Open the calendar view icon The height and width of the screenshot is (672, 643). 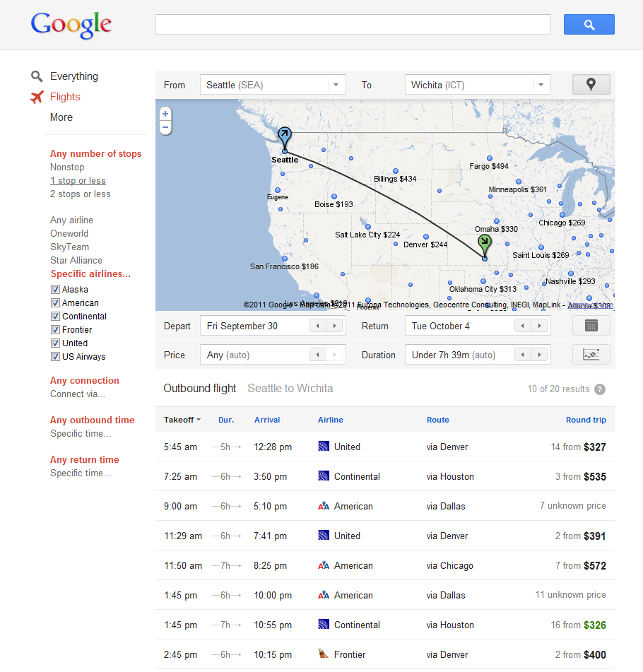591,326
